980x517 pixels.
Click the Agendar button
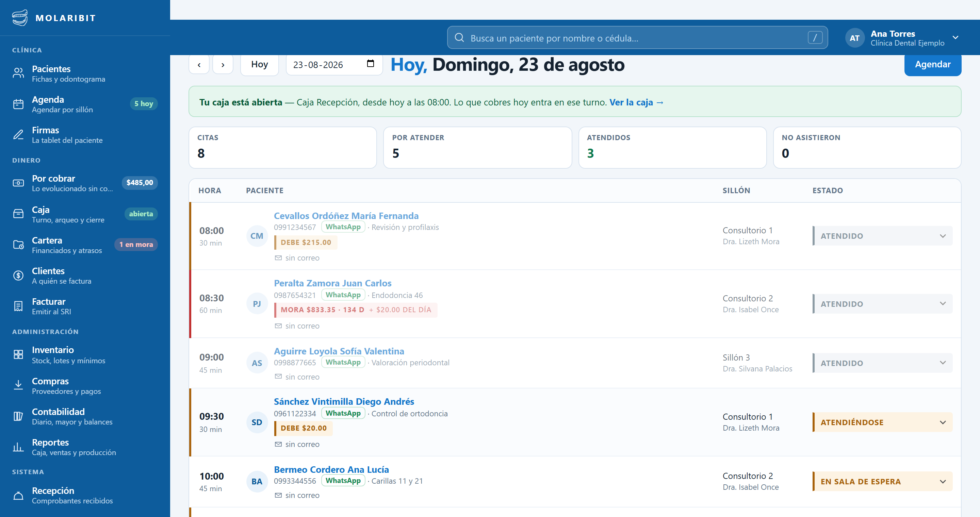click(x=932, y=64)
